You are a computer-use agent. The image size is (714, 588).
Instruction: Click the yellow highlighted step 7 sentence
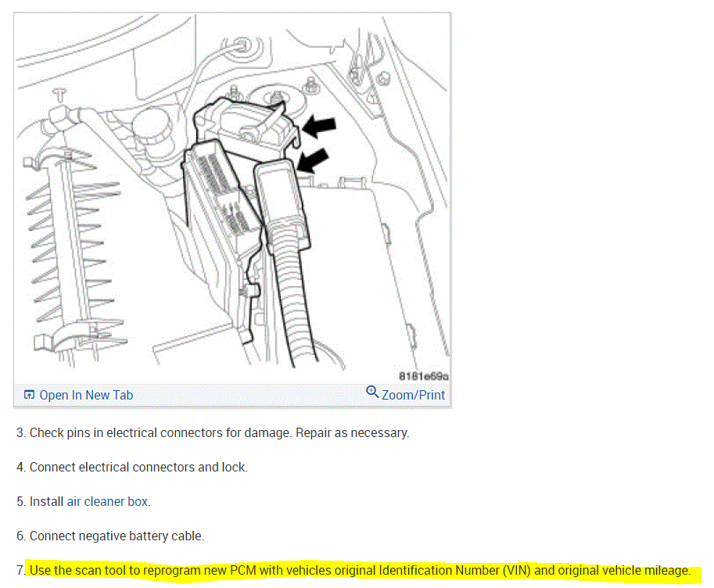[x=360, y=571]
